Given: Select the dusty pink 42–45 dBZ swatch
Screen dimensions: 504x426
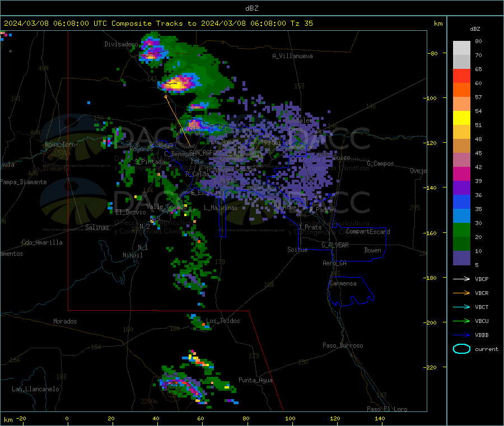Looking at the screenshot, I should pos(461,160).
